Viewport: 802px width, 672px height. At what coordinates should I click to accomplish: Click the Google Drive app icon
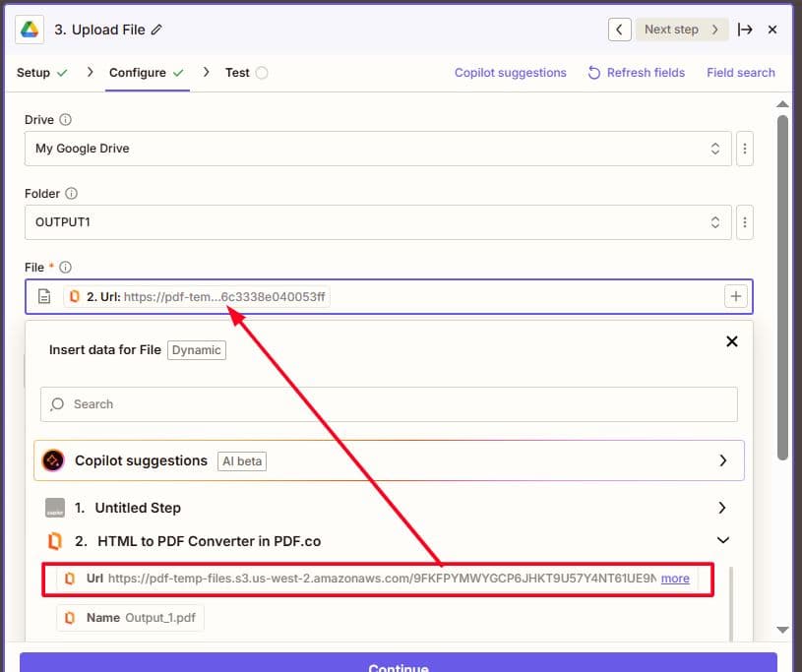pos(30,30)
